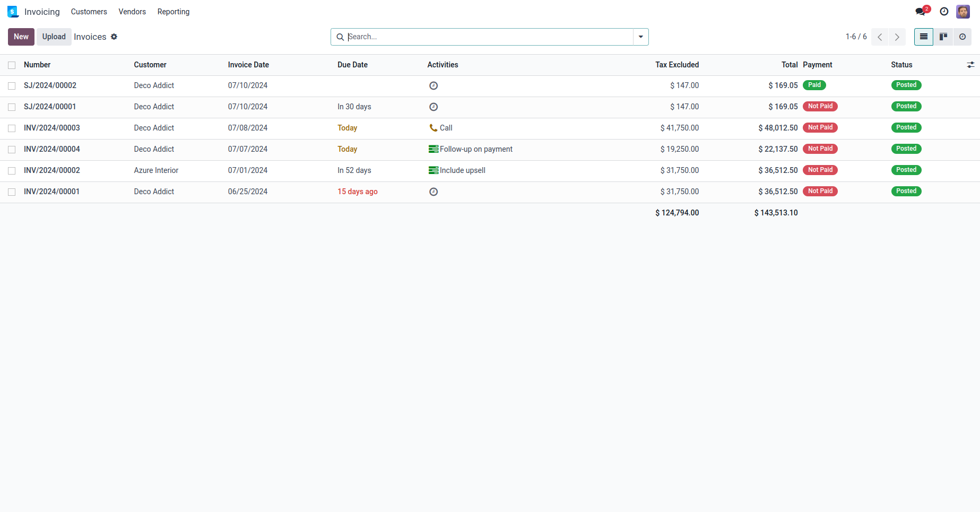Tick checkbox for SJ/2024/00001
The width and height of the screenshot is (980, 512).
pos(12,107)
